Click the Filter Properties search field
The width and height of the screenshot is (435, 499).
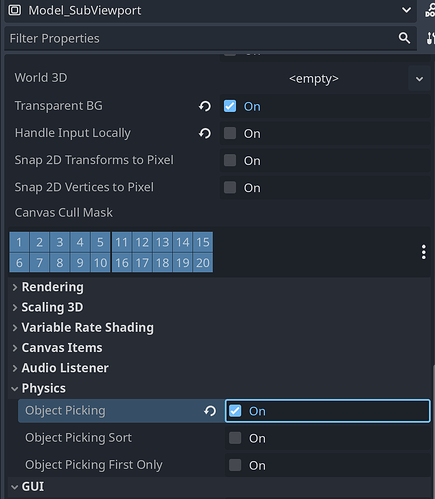[x=200, y=38]
